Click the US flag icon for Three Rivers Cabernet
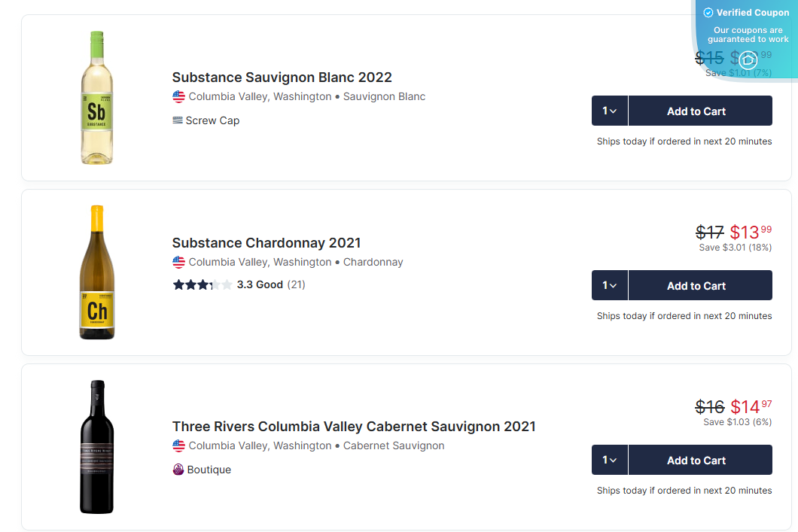The width and height of the screenshot is (798, 532). coord(178,445)
